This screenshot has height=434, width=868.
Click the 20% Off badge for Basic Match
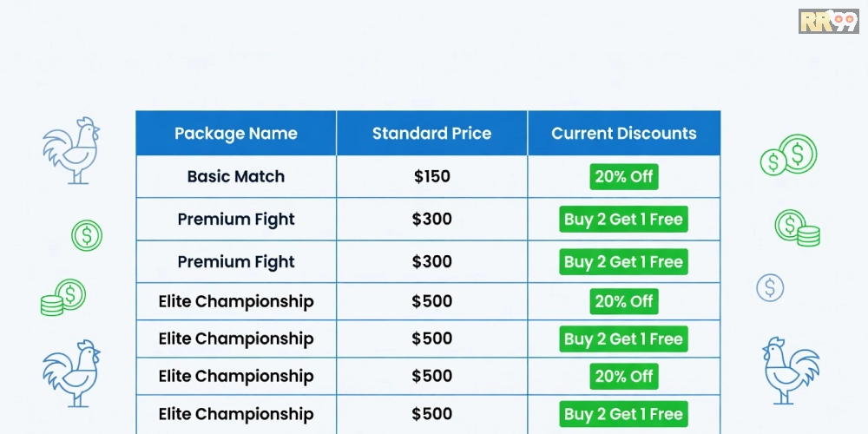point(623,177)
